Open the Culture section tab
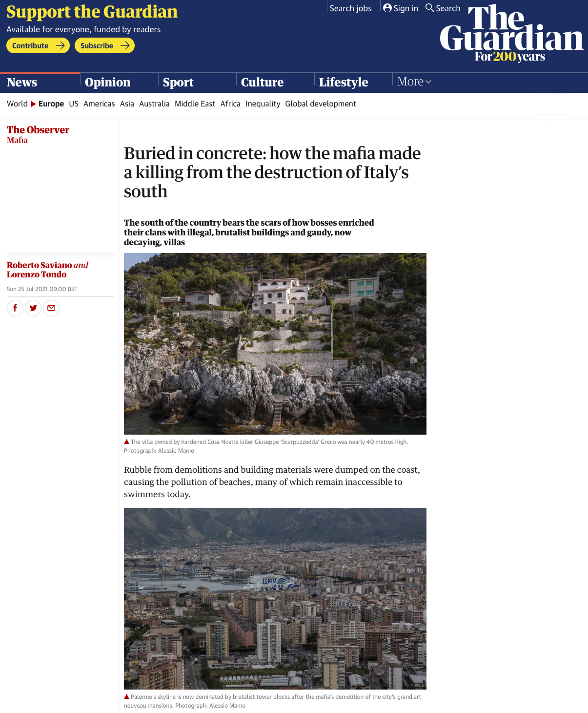Image resolution: width=588 pixels, height=713 pixels. pyautogui.click(x=262, y=82)
